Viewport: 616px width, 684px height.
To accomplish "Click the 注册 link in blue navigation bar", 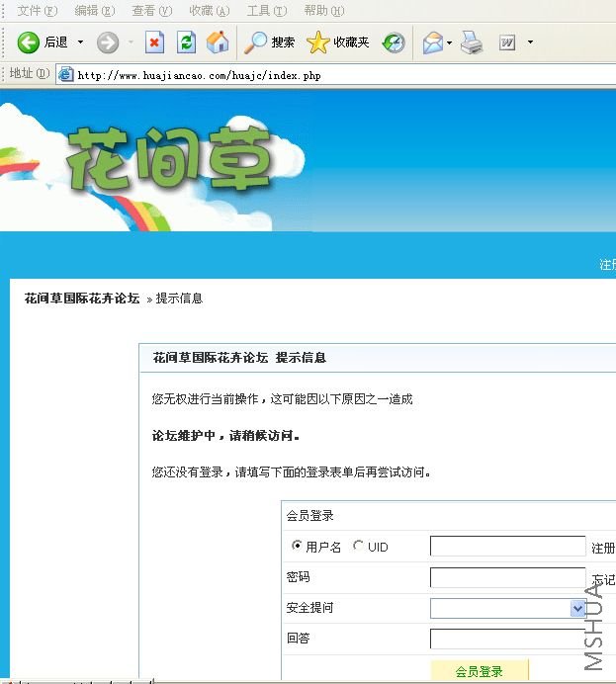I will coord(608,264).
